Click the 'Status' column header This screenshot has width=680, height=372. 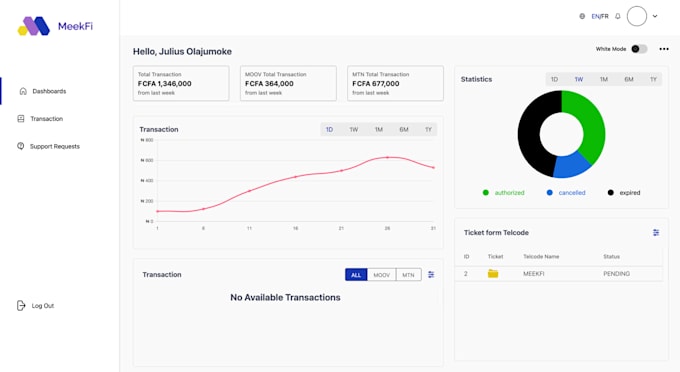pos(611,257)
